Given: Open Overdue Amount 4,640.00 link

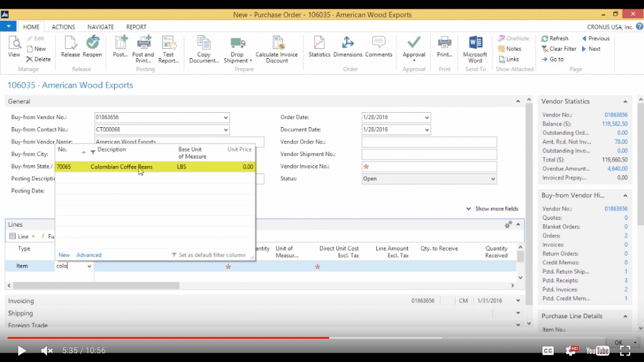Looking at the screenshot, I should coord(617,168).
